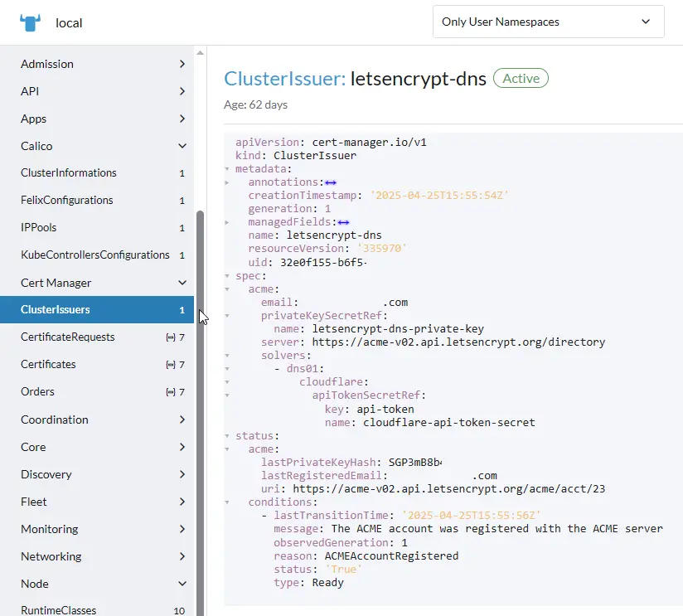Image resolution: width=683 pixels, height=616 pixels.
Task: Unfold managedFields using its inline arrow marker
Action: coord(343,223)
